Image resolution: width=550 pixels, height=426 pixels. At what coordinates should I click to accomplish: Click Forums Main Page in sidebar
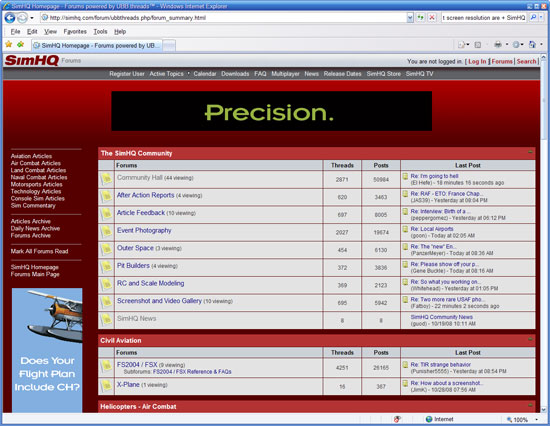pos(35,274)
